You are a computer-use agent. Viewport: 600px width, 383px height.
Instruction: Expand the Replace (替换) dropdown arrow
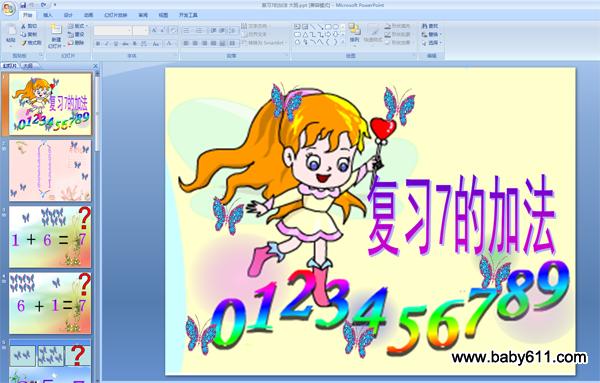tap(441, 34)
